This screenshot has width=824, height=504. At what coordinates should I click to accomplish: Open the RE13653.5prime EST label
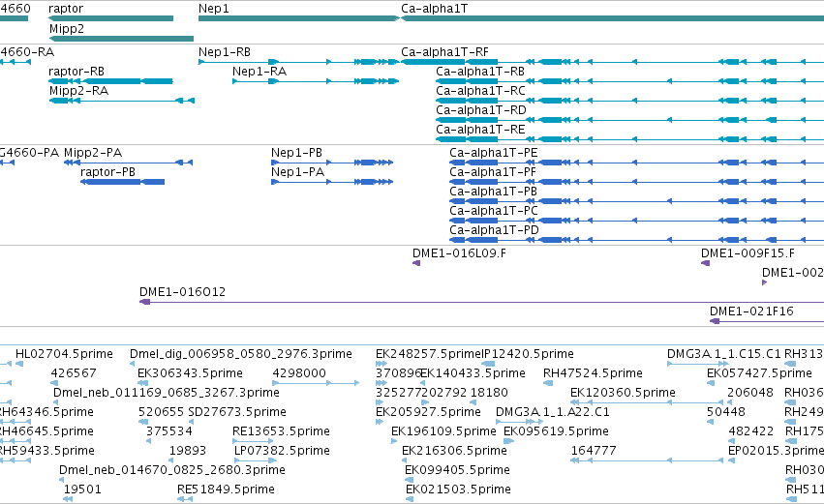(x=281, y=431)
